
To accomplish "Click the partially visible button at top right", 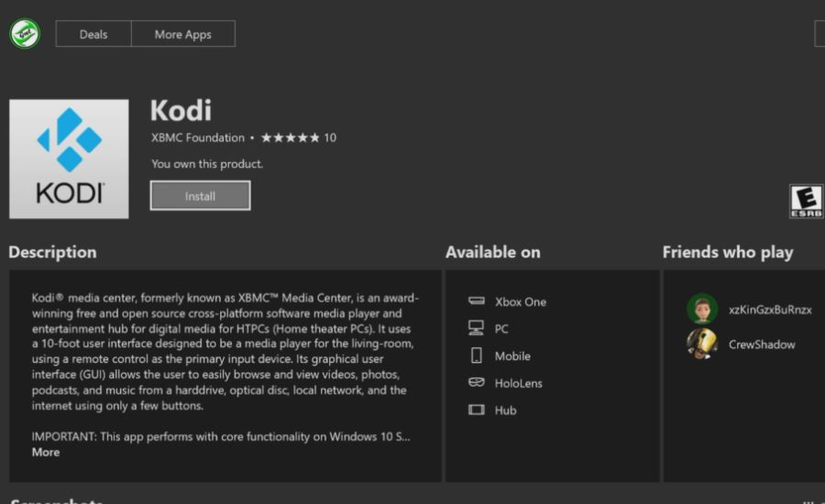I will (x=819, y=34).
